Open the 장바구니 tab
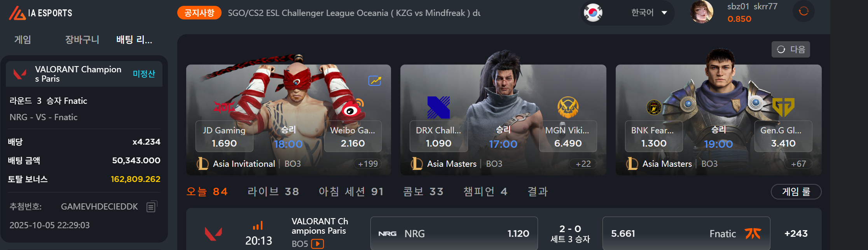This screenshot has height=250, width=868. pos(82,40)
